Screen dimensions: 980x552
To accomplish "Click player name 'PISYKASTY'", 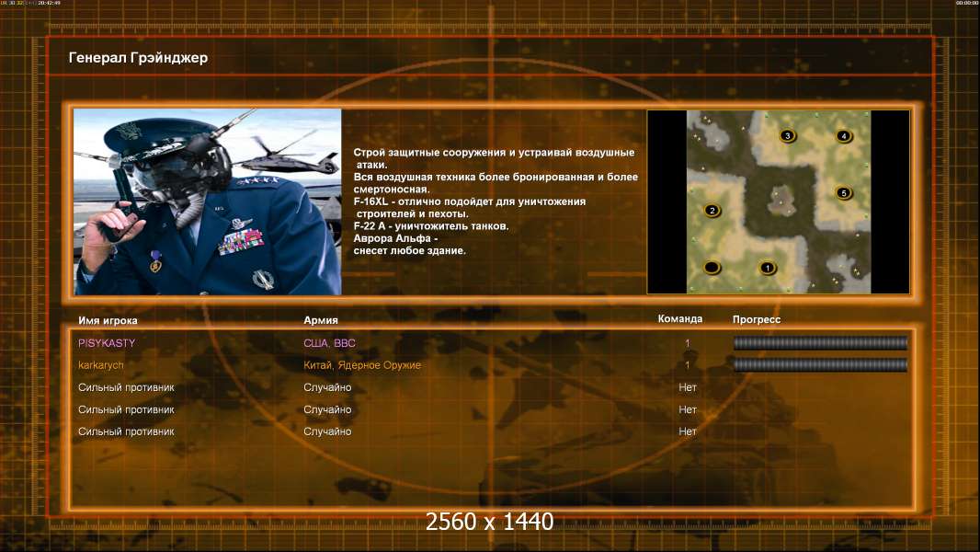I will click(107, 343).
